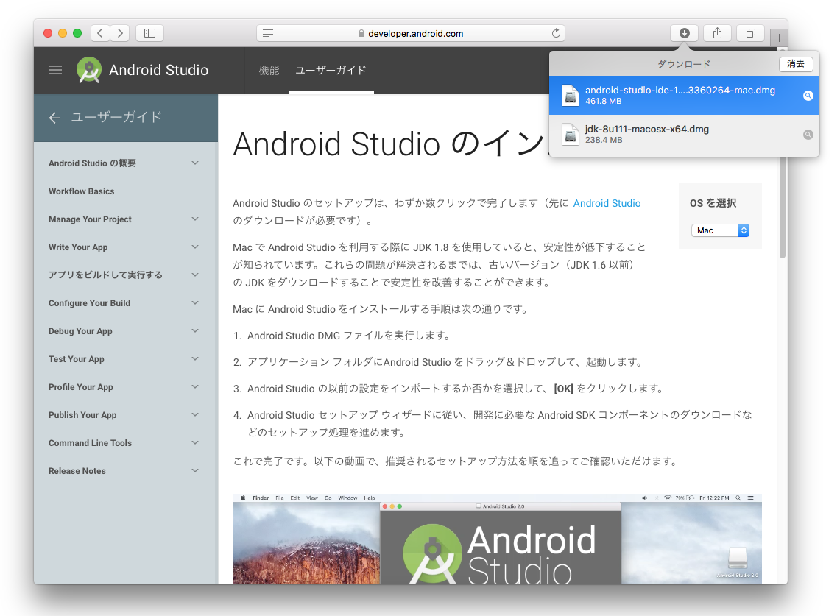This screenshot has width=840, height=616.
Task: Click the back arrow beside ユーザーガイド
Action: tap(54, 118)
